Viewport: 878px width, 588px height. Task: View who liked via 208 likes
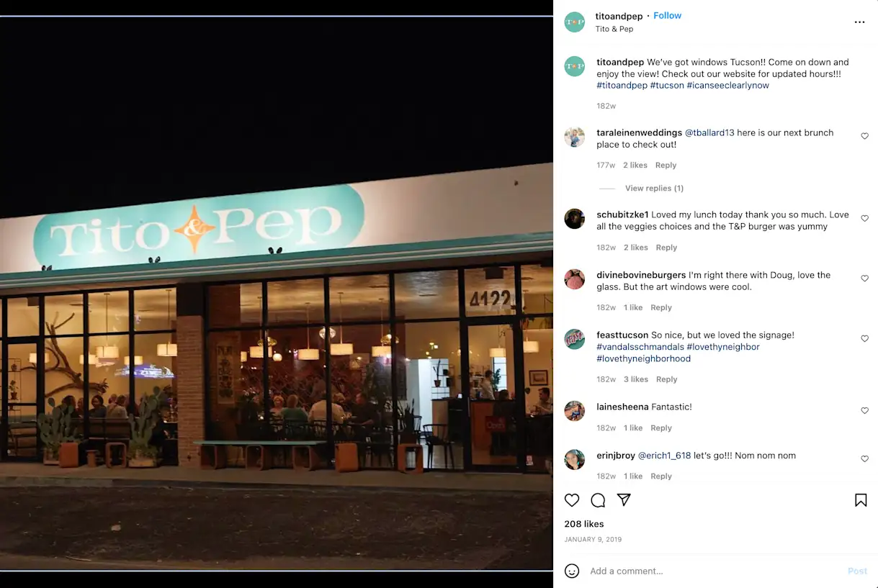(x=584, y=524)
